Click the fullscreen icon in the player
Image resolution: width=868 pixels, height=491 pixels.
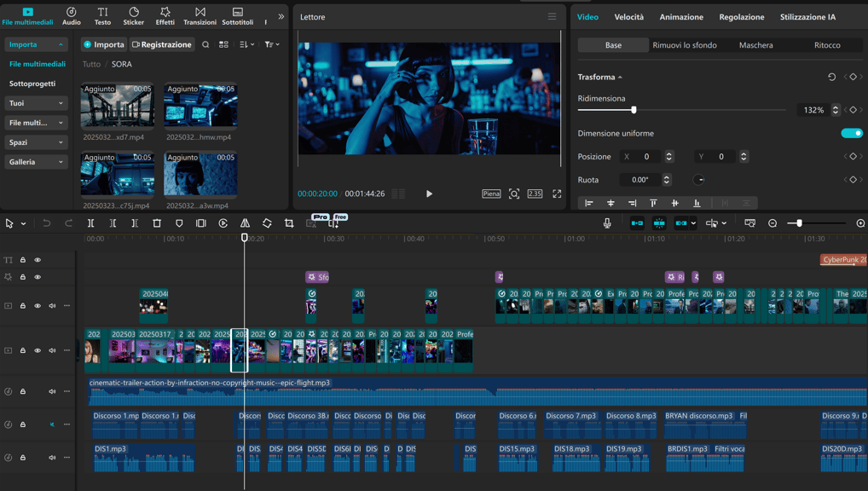[557, 194]
